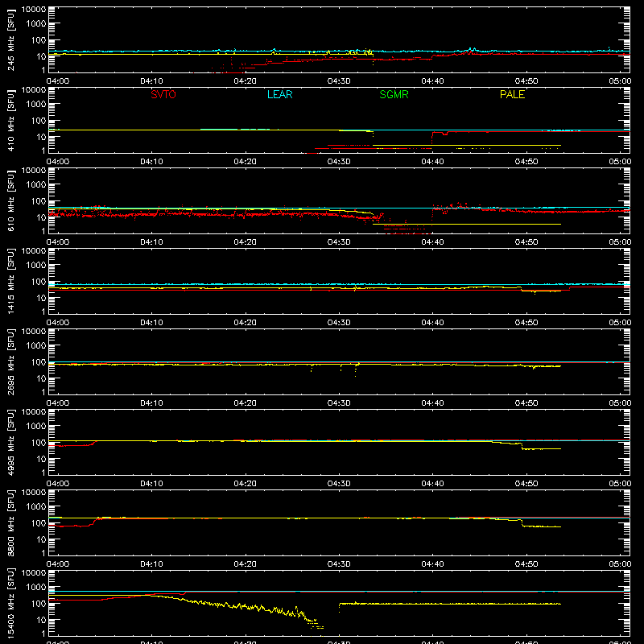Click 04:50 tick under the 2695 MHz panel
Image resolution: width=644 pixels, height=644 pixels.
tap(526, 403)
